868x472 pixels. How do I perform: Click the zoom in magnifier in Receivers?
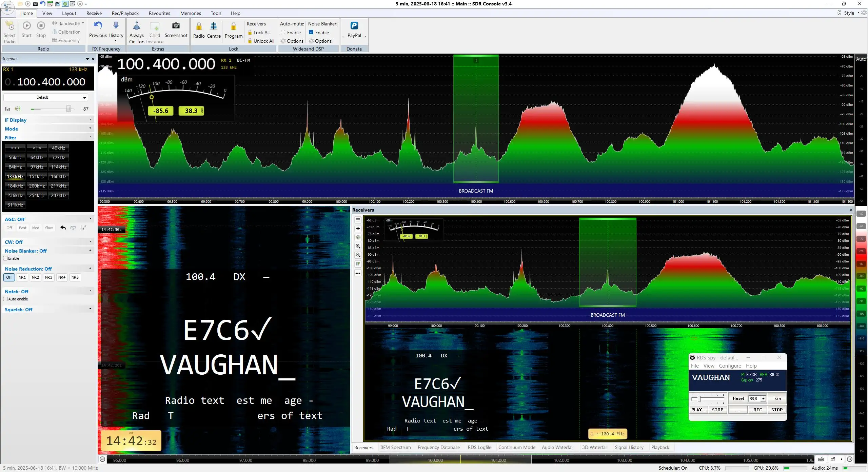pos(358,246)
